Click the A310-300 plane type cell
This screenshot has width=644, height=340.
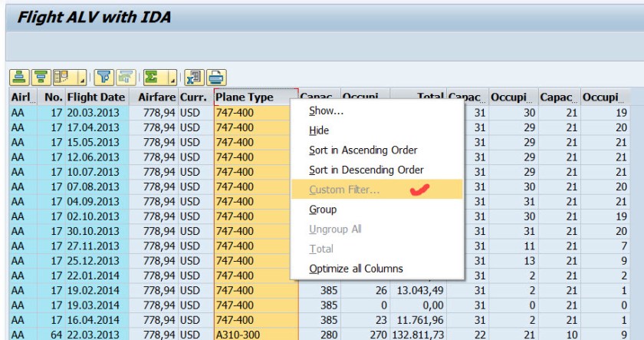point(256,335)
